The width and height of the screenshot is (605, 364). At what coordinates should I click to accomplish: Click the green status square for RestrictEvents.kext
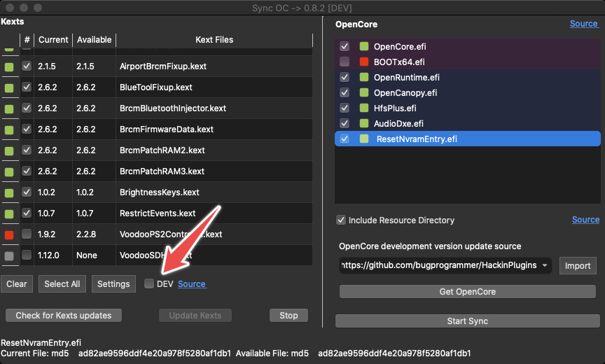pos(9,214)
